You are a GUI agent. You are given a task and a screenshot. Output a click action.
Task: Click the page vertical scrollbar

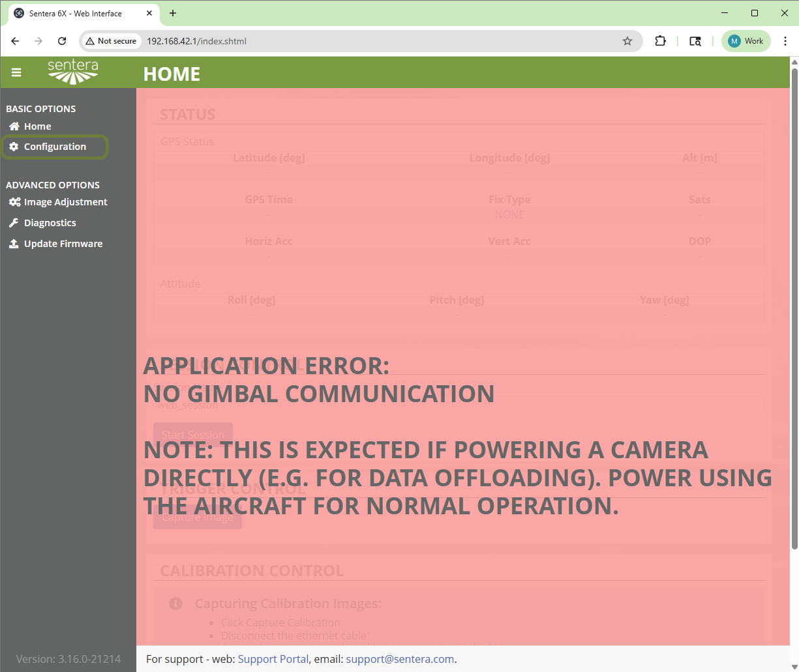click(x=794, y=306)
